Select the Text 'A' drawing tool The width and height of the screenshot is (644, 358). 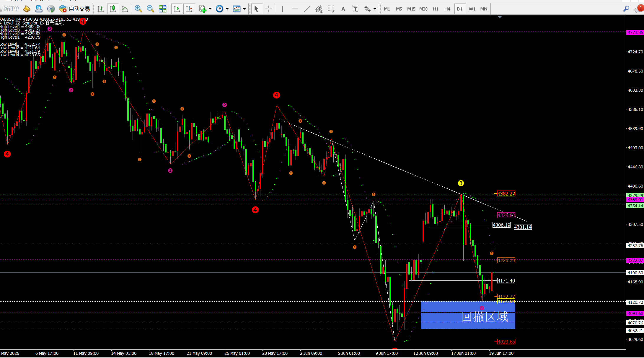click(x=343, y=9)
